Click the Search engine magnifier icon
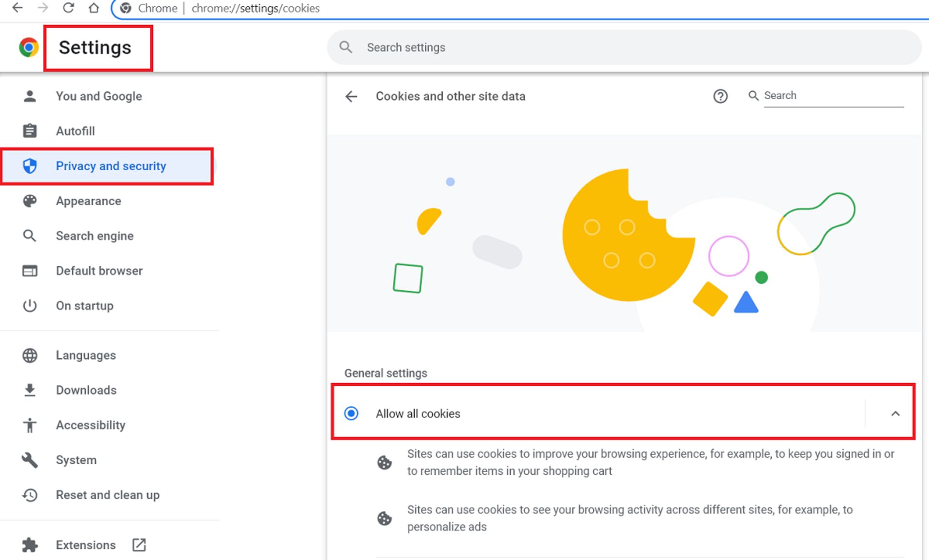The width and height of the screenshot is (929, 560). click(x=30, y=236)
